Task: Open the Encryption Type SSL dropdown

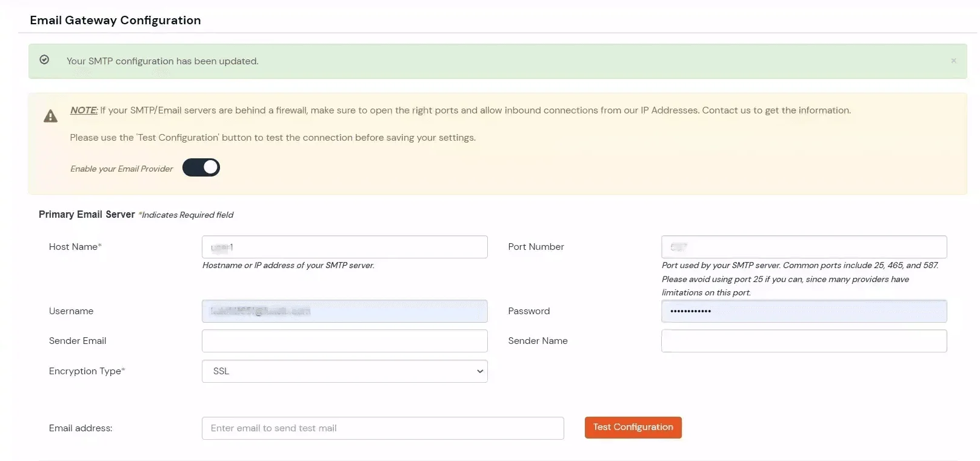Action: point(344,371)
